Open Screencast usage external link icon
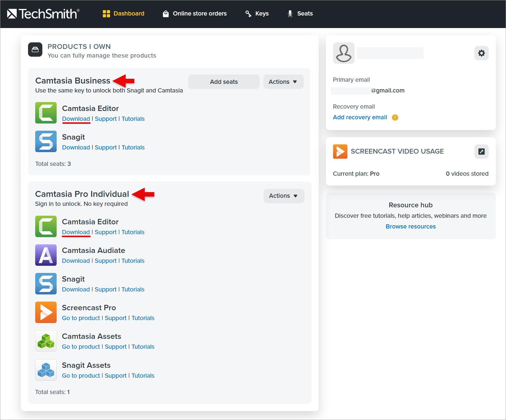The width and height of the screenshot is (506, 420). [x=481, y=152]
